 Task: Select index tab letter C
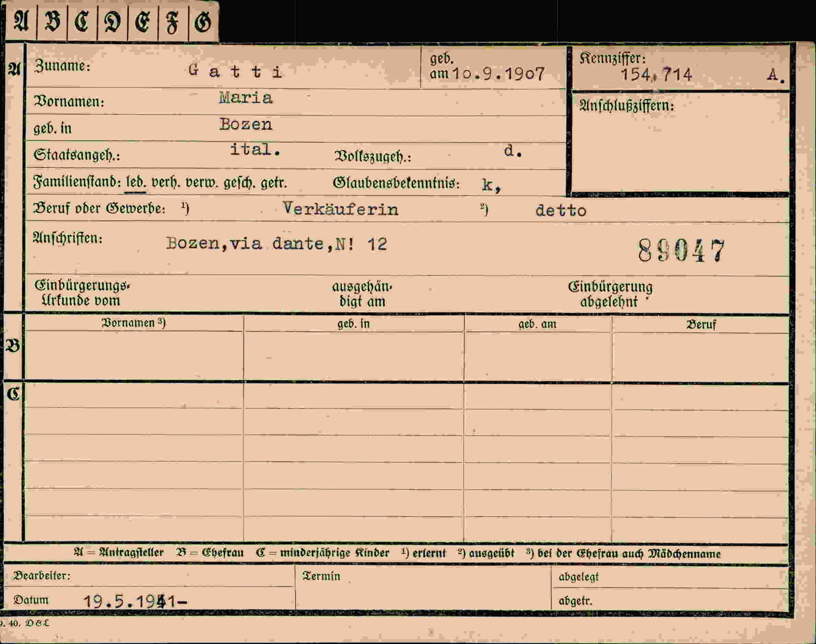click(x=82, y=21)
